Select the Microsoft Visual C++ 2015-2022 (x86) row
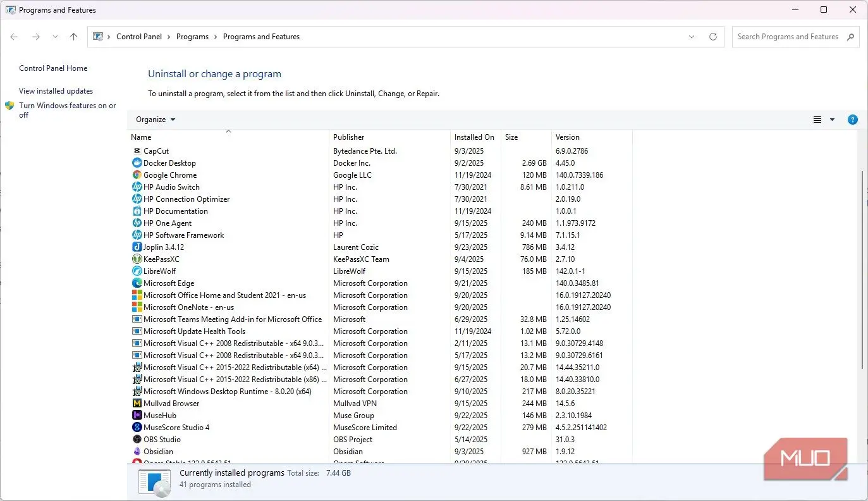This screenshot has width=868, height=501. pyautogui.click(x=379, y=380)
